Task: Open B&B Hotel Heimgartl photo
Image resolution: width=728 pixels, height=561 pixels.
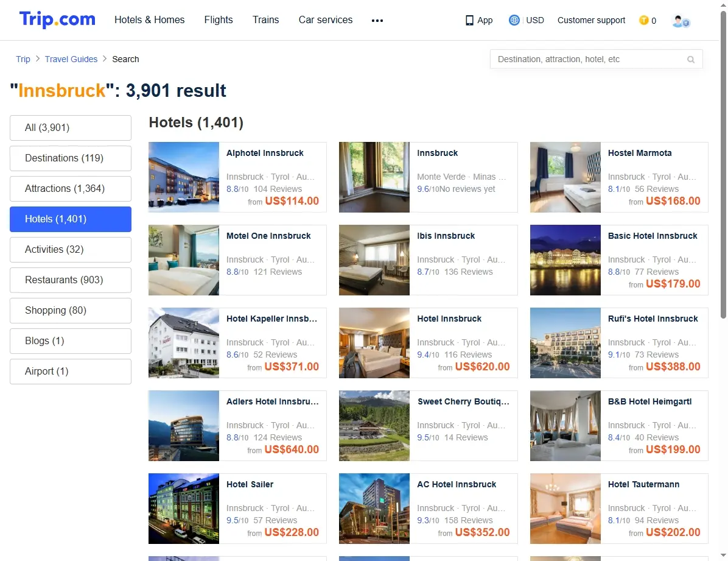Action: tap(565, 426)
